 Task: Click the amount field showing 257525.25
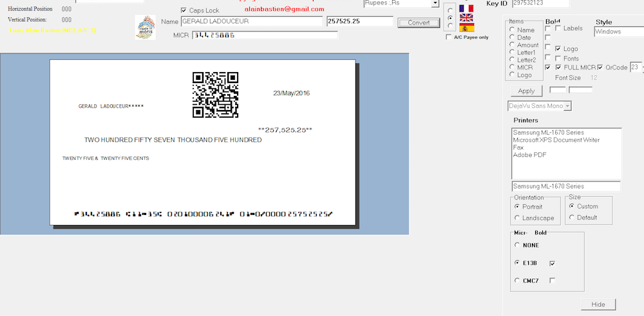[x=360, y=21]
